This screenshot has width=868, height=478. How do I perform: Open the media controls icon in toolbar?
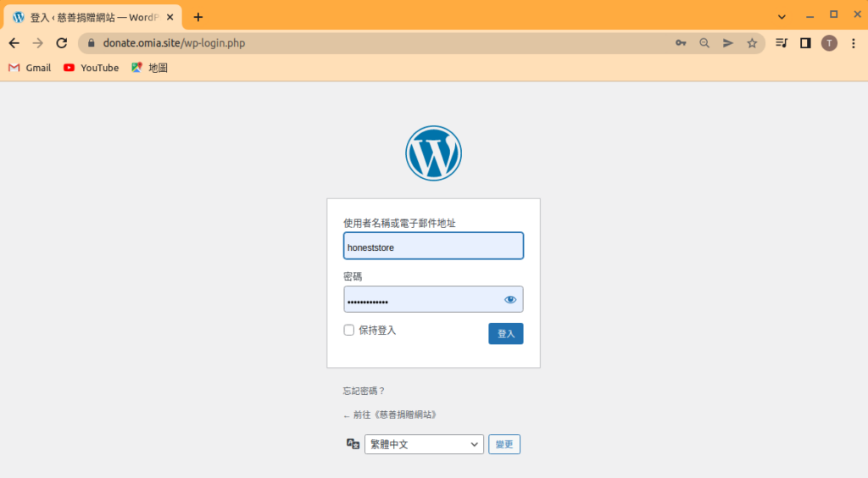tap(782, 43)
